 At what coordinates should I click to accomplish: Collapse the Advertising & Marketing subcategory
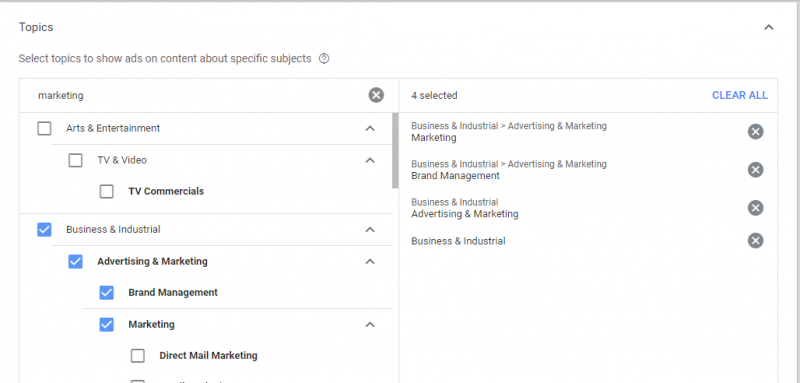tap(370, 262)
